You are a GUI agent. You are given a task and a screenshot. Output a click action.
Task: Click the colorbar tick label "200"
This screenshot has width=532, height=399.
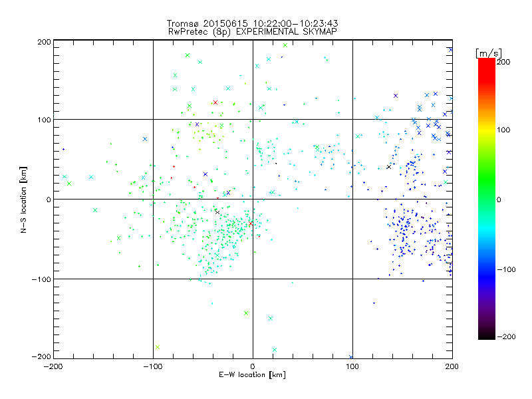tap(503, 62)
